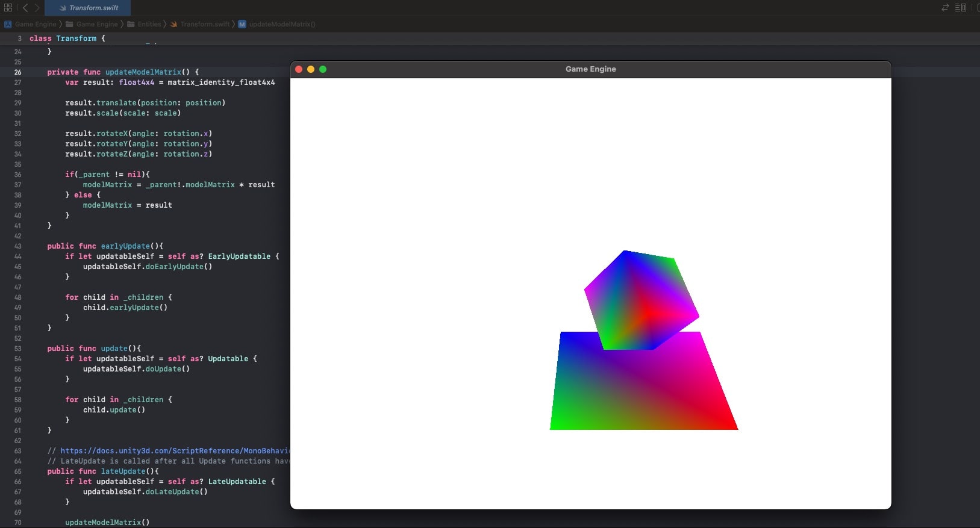Click line number 55 in gutter

(x=17, y=369)
